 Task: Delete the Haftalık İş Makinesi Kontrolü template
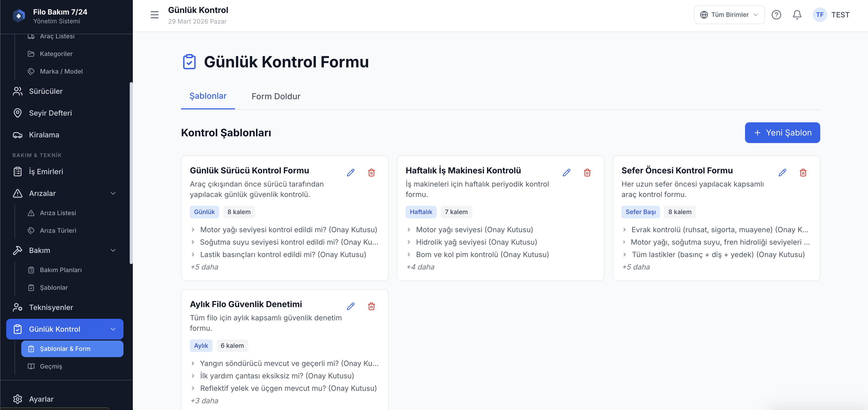(x=587, y=173)
